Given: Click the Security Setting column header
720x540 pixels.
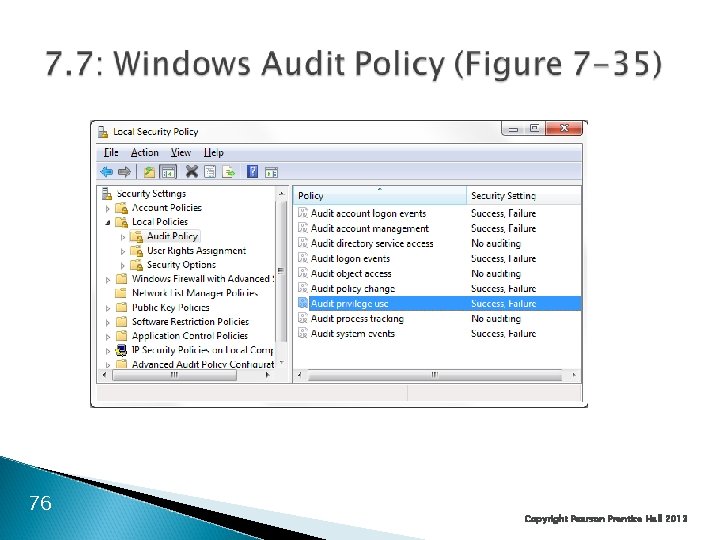Looking at the screenshot, I should click(524, 196).
